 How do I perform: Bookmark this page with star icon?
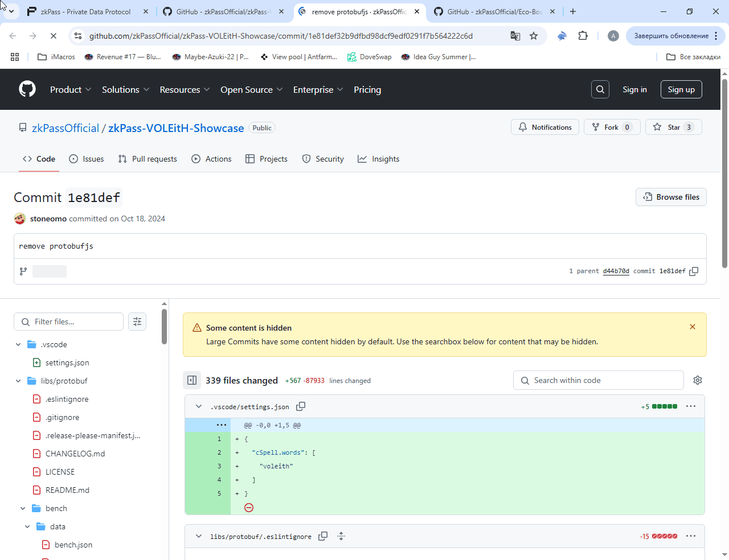pyautogui.click(x=534, y=36)
